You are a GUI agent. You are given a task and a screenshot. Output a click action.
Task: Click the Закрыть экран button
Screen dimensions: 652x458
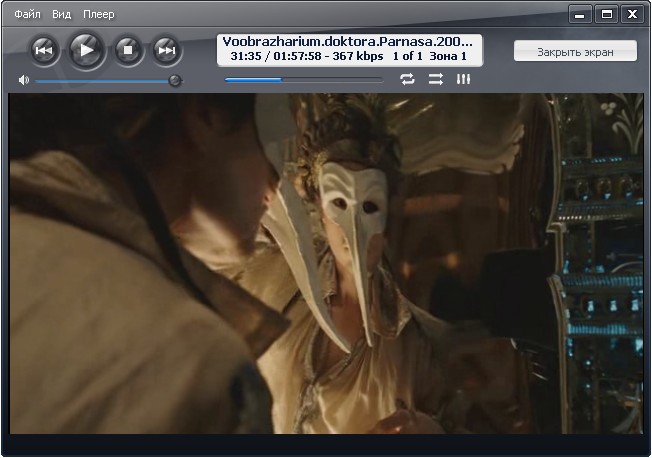[x=573, y=51]
